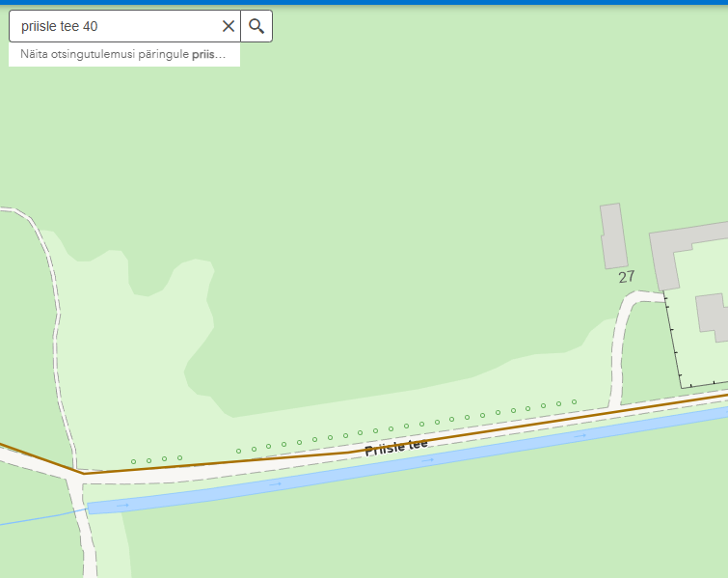The image size is (728, 578).
Task: Click the Priisle tee street name label
Action: point(396,447)
